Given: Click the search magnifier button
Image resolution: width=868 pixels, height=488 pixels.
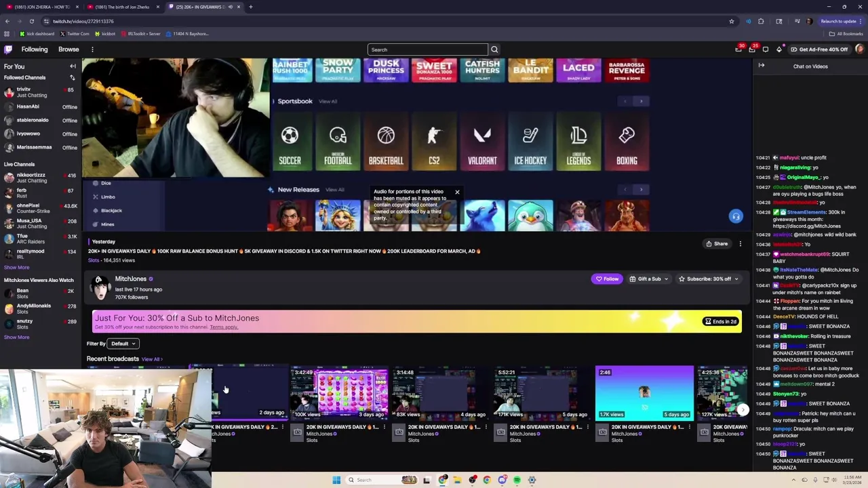Looking at the screenshot, I should click(494, 49).
